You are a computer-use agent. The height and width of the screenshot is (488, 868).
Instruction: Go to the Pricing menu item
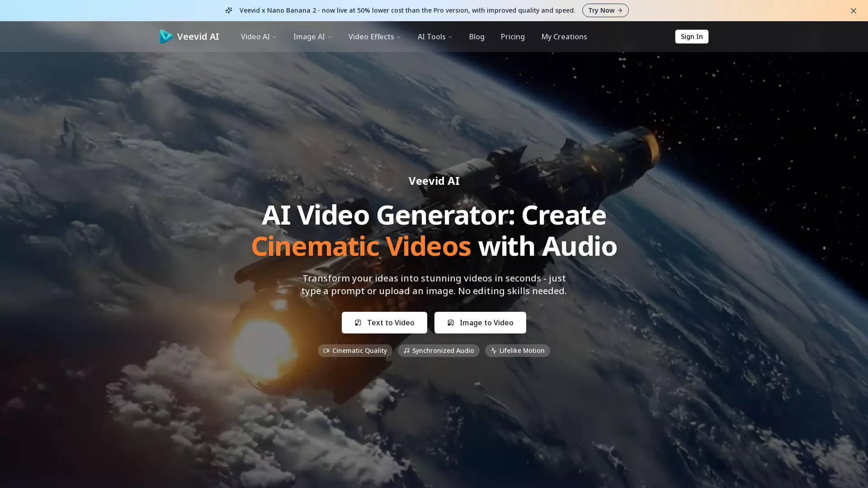(x=513, y=37)
